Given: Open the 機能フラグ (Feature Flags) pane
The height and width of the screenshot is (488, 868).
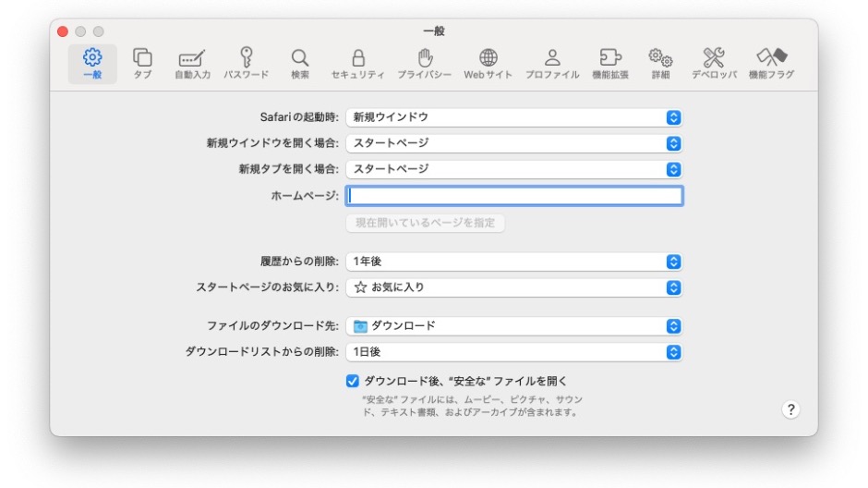Looking at the screenshot, I should (771, 64).
